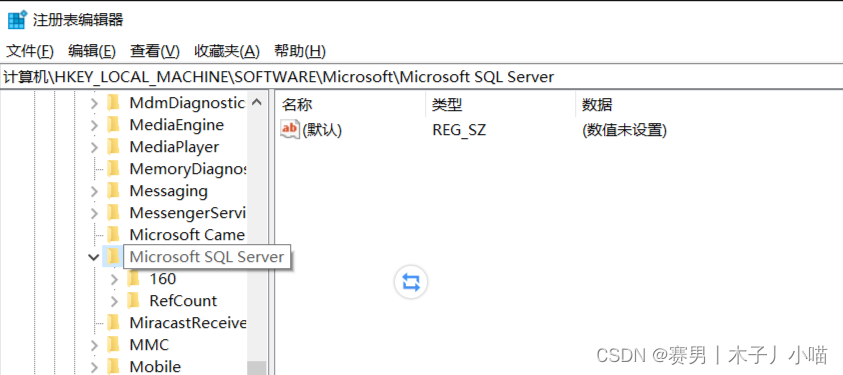Collapse the Microsoft SQL Server key

[x=94, y=257]
